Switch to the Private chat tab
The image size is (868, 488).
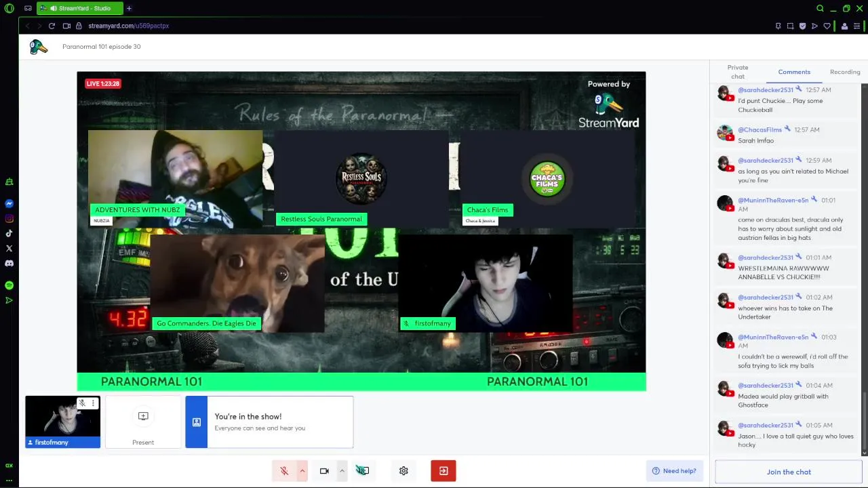[x=738, y=72]
